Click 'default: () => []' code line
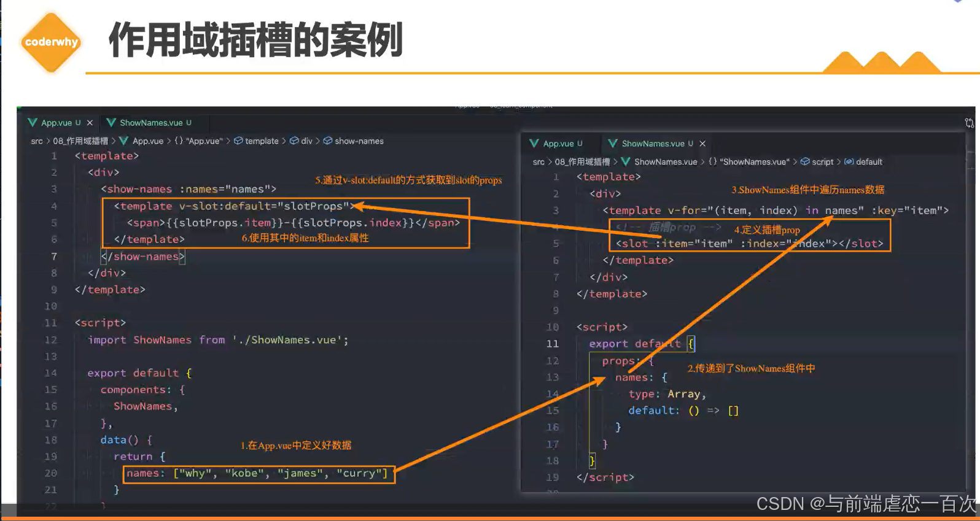This screenshot has width=980, height=521. point(683,411)
